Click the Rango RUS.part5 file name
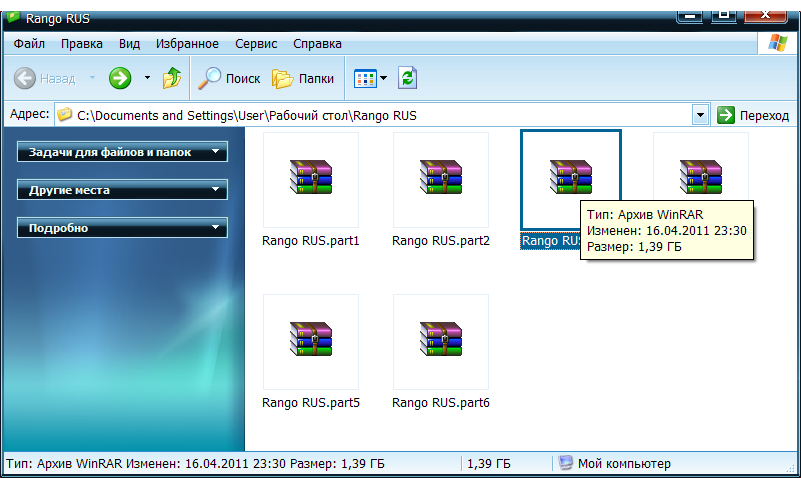Screen dimensions: 801x478 point(311,402)
